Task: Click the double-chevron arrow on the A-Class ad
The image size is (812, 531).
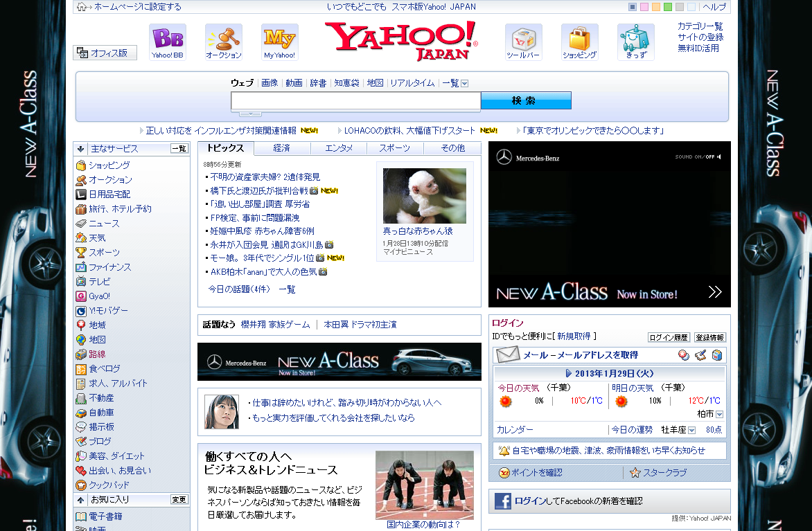Action: [x=714, y=292]
